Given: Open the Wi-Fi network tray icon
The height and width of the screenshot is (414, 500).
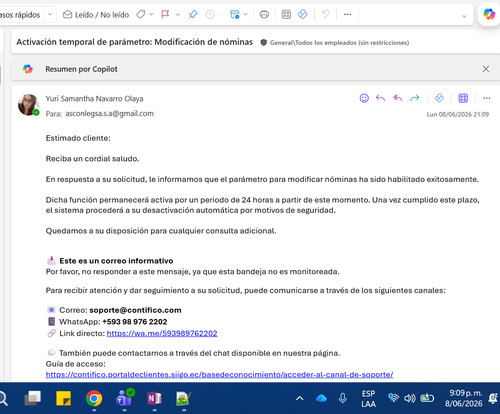Looking at the screenshot, I should [394, 398].
